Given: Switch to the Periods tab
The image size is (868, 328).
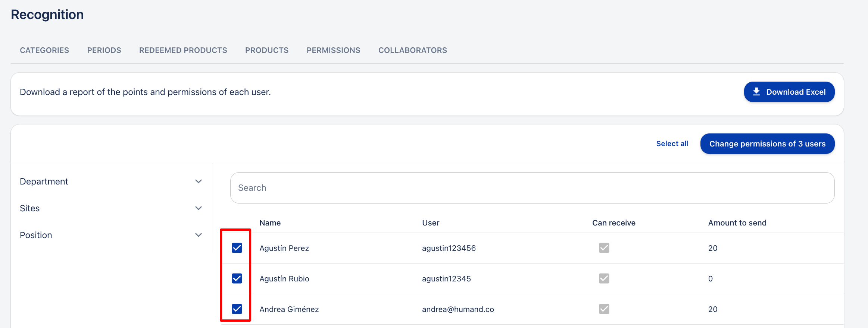Looking at the screenshot, I should click(104, 50).
